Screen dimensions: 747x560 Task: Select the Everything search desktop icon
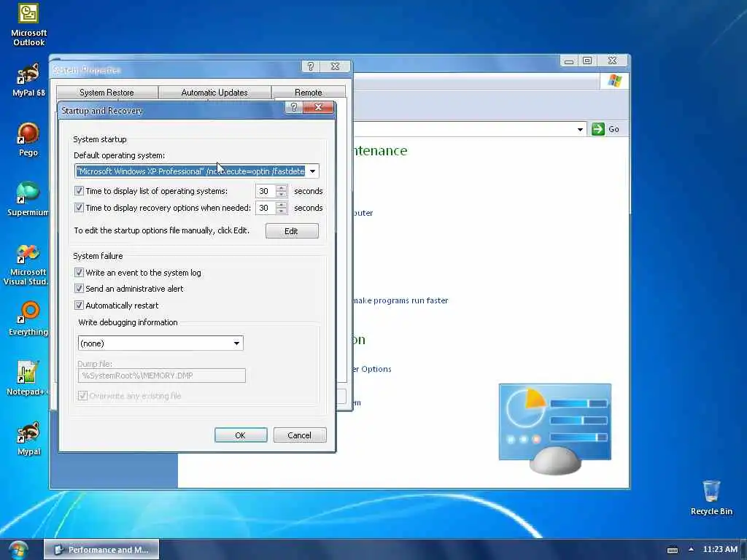28,319
